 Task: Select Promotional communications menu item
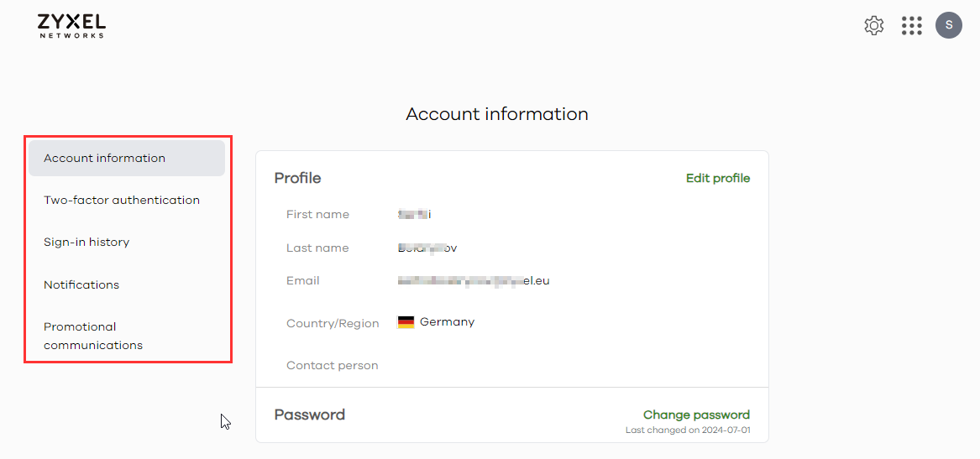pyautogui.click(x=93, y=336)
